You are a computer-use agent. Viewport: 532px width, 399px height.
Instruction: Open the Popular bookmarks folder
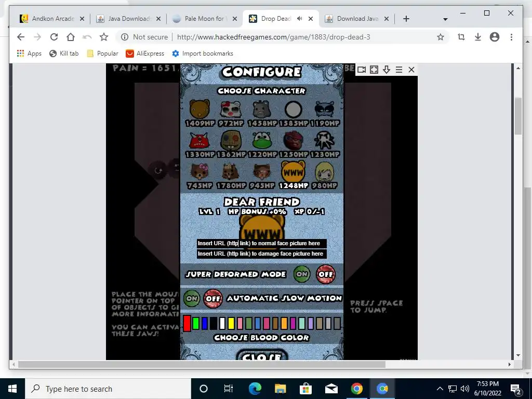pos(102,54)
